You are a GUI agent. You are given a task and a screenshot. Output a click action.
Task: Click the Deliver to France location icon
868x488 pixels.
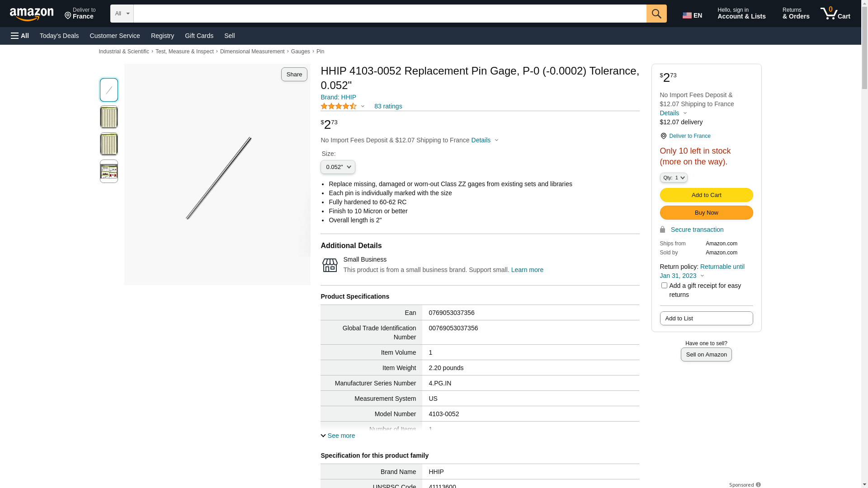pos(663,136)
